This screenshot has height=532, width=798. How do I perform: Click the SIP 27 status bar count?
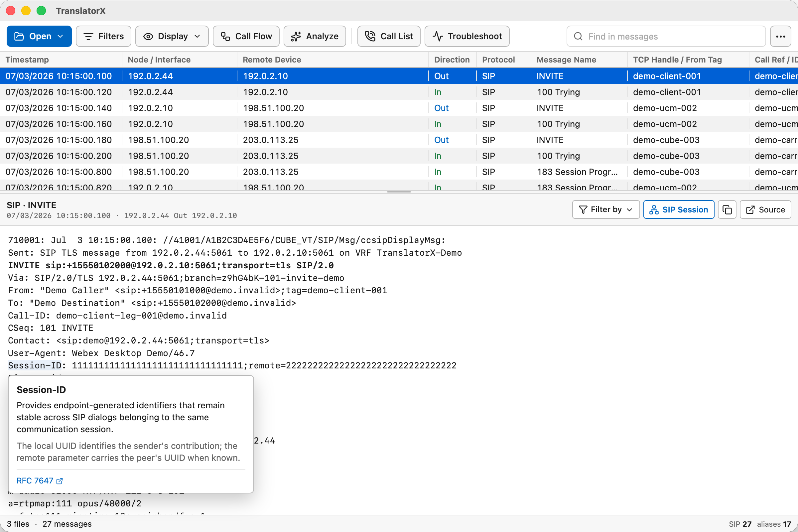pyautogui.click(x=740, y=524)
